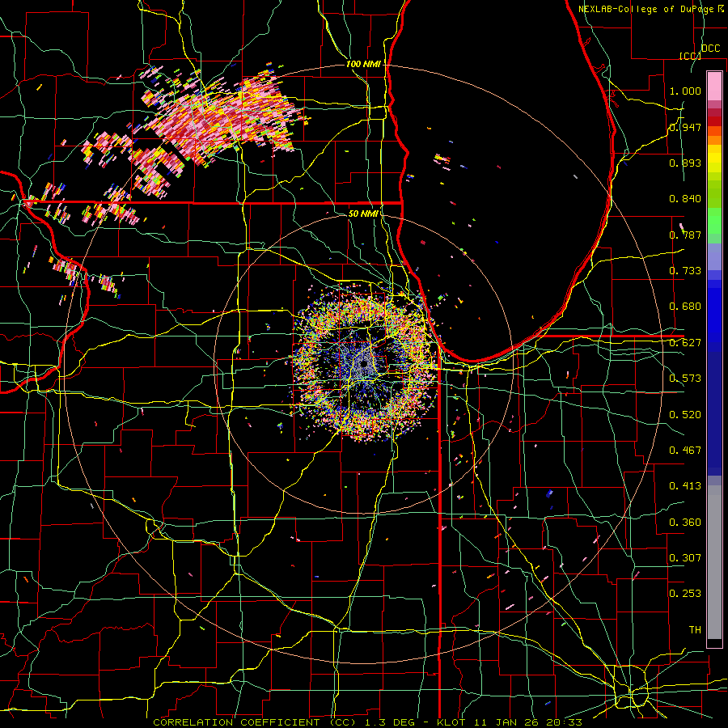Pick the pink swatch at color bar top
This screenshot has width=728, height=728.
[714, 86]
